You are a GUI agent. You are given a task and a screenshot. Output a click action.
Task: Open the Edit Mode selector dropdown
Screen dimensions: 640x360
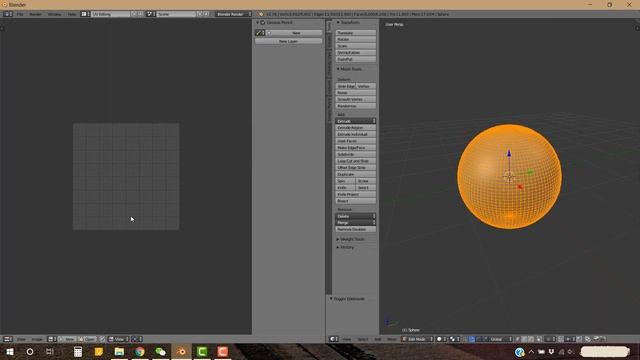417,339
